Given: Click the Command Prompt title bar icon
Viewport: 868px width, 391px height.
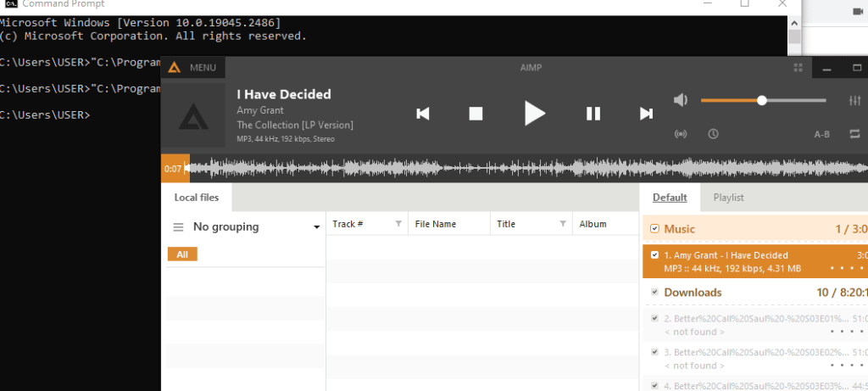Looking at the screenshot, I should (10, 4).
